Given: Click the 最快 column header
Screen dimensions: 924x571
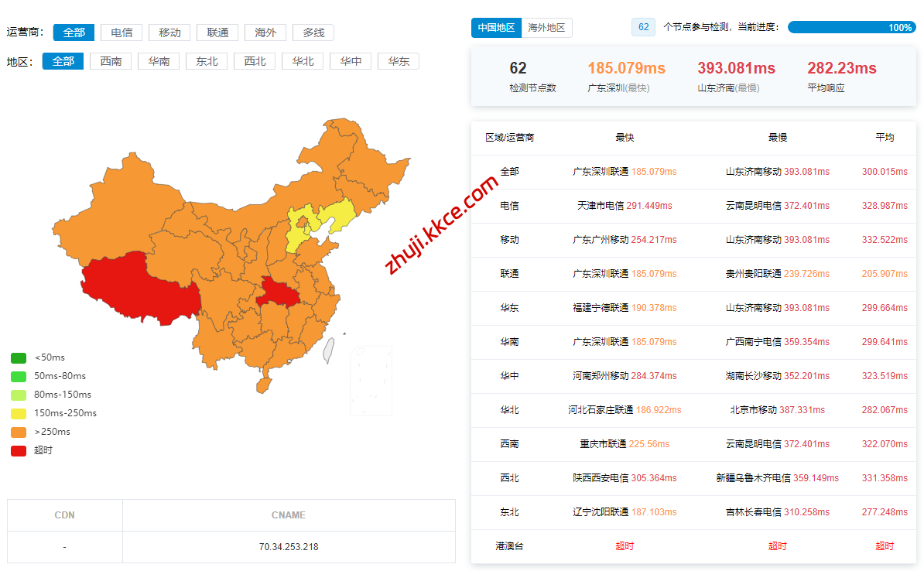Looking at the screenshot, I should click(x=625, y=138).
